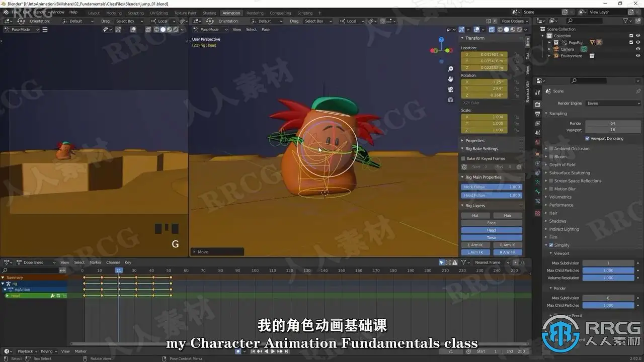Click the hamburger menu icon beside Pose Mode
Screen dimensions: 644x362
pos(45,30)
